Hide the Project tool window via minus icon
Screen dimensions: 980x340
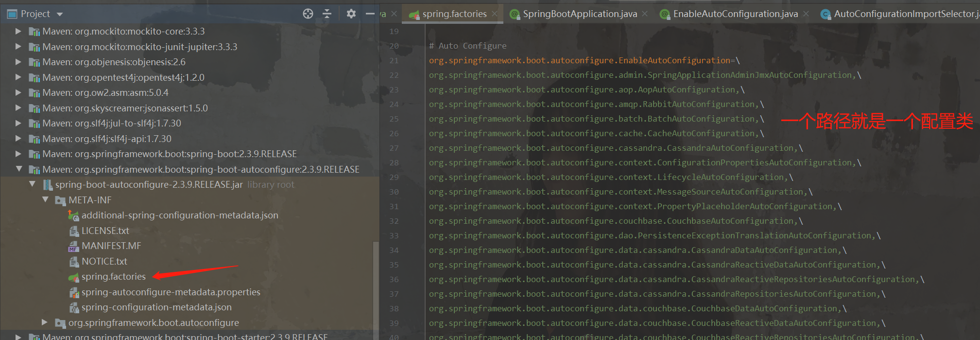point(370,14)
